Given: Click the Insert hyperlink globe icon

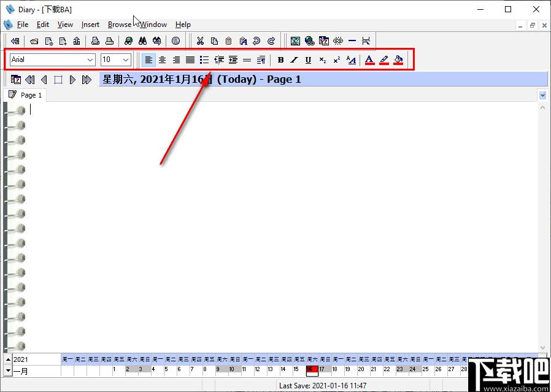Looking at the screenshot, I should (310, 41).
